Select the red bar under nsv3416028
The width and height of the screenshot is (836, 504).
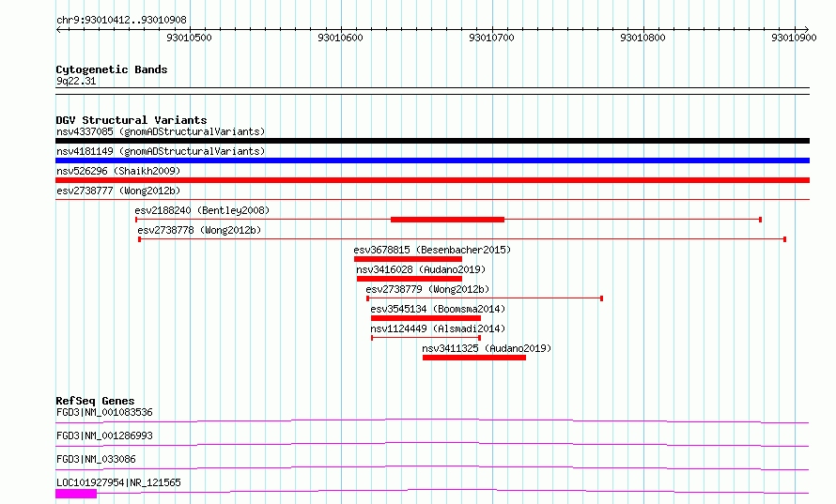coord(410,279)
